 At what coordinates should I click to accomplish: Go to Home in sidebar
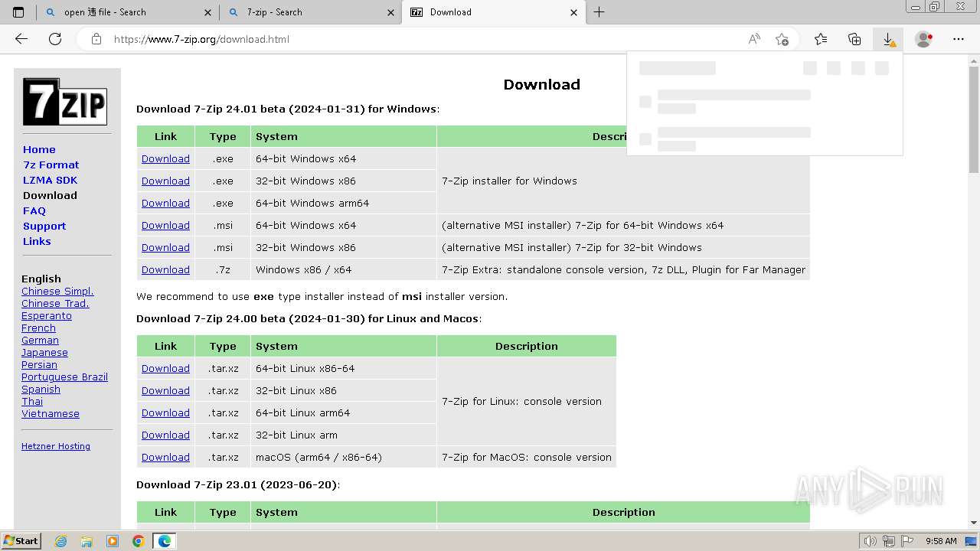39,149
